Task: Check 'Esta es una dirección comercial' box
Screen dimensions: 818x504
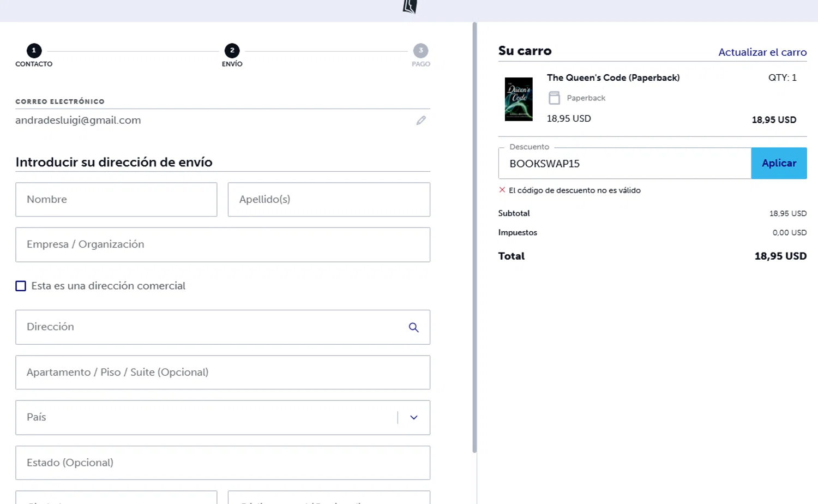Action: tap(21, 286)
